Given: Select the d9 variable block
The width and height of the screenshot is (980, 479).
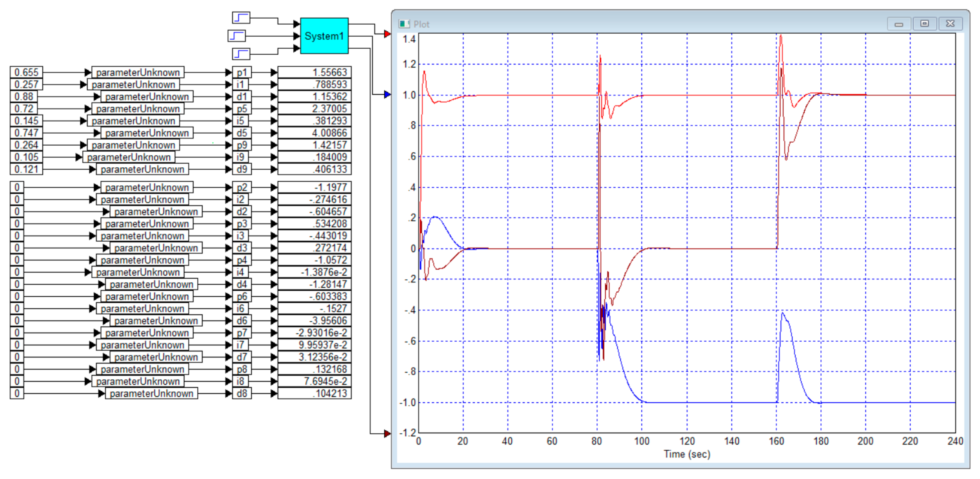Looking at the screenshot, I should (242, 169).
